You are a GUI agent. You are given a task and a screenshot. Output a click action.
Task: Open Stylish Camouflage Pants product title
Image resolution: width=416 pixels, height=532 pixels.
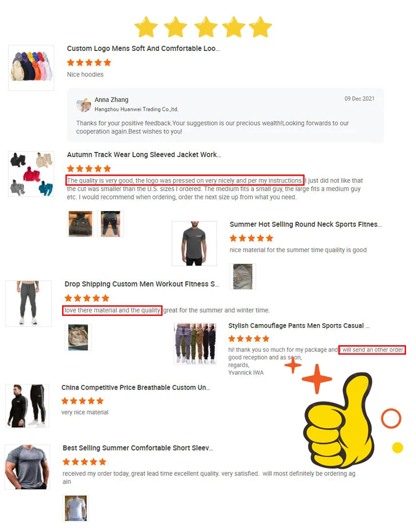pyautogui.click(x=299, y=326)
